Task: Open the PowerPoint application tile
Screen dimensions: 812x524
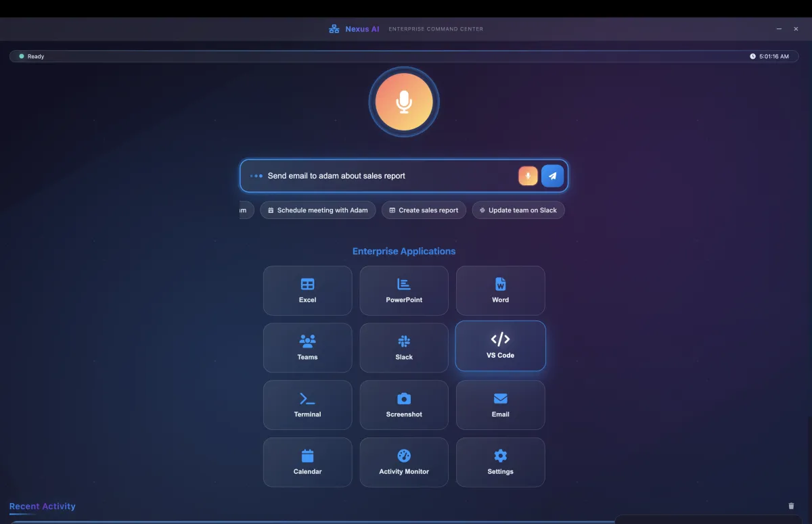Action: coord(404,291)
